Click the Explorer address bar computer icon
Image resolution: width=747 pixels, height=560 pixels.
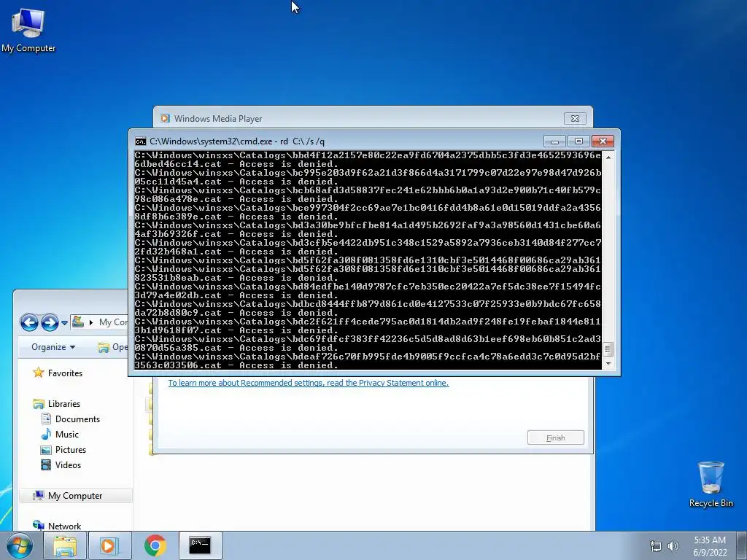78,322
